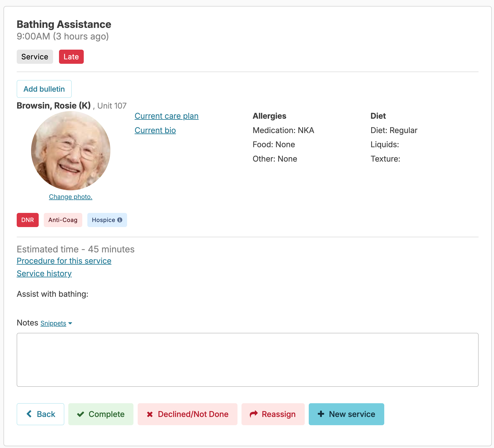Screen dimensions: 494x448
Task: Open the Current bio link
Action: pos(155,130)
